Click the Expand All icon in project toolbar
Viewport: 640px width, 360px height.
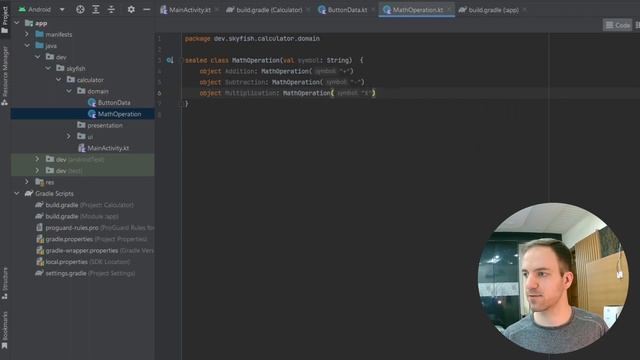click(x=96, y=9)
